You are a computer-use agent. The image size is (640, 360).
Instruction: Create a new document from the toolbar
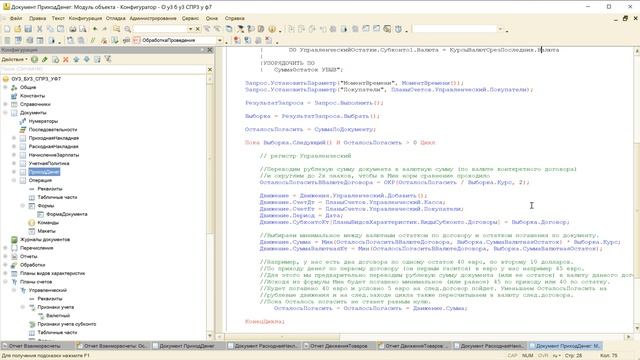tap(7, 29)
